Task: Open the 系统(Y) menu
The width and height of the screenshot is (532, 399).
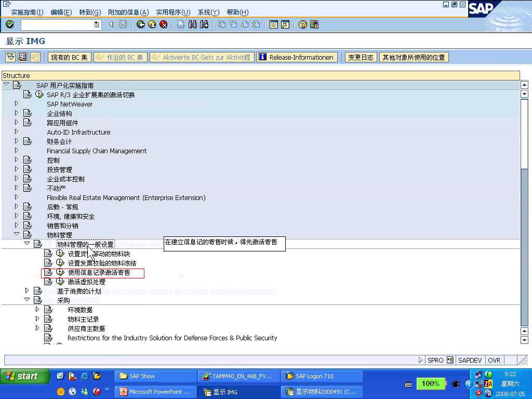Action: point(208,12)
